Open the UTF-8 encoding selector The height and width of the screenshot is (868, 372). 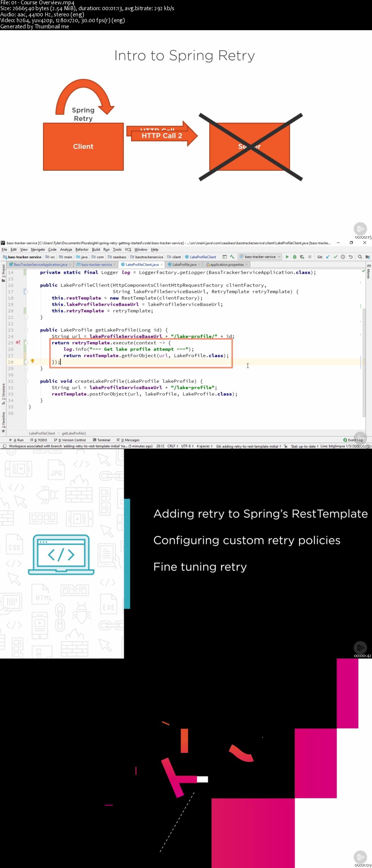pos(187,446)
